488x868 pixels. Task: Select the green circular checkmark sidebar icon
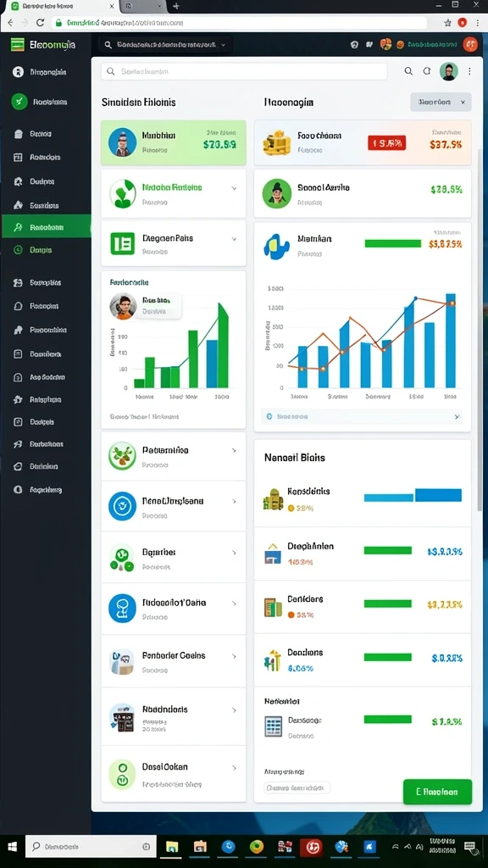click(x=19, y=102)
